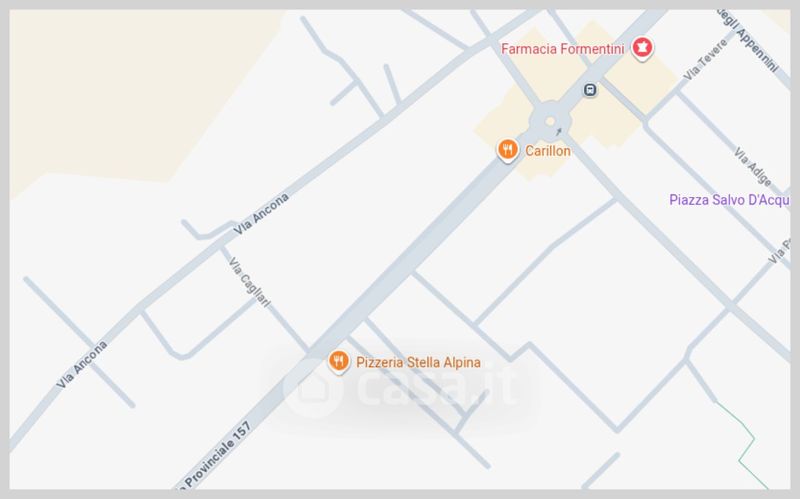
Task: Select the Pizzeria Stella Alpina label
Action: [x=418, y=362]
